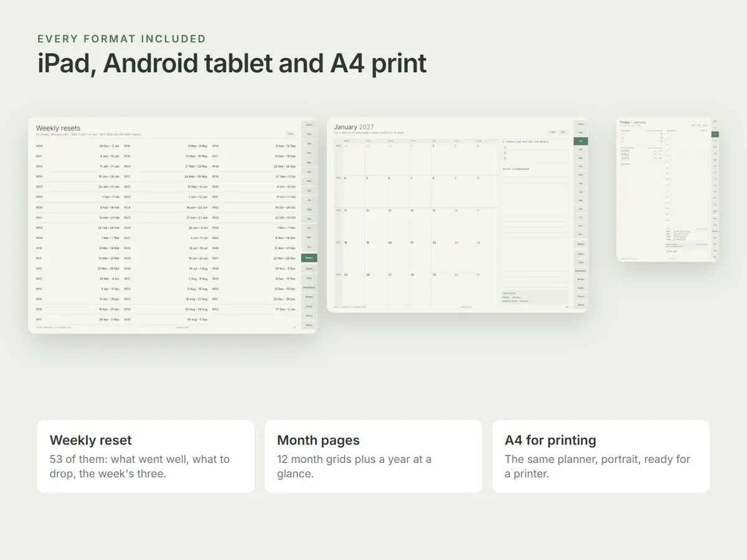Open week W18 3 May – 9 May

click(166, 146)
